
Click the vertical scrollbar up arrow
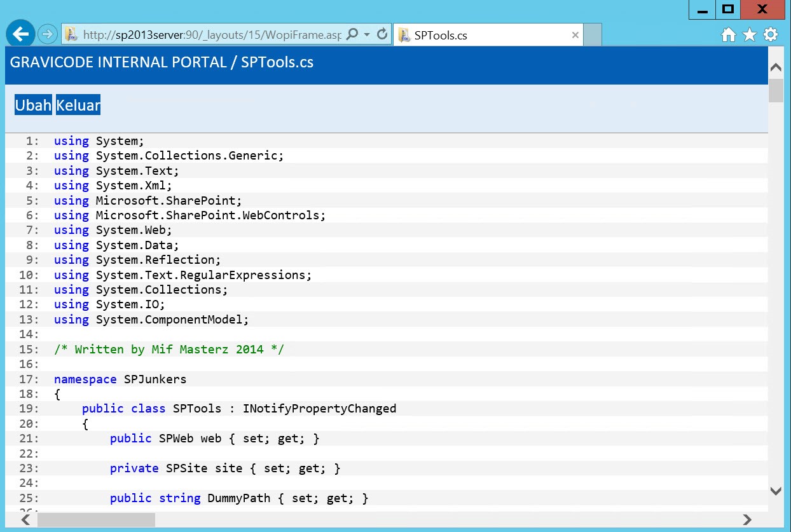point(776,67)
